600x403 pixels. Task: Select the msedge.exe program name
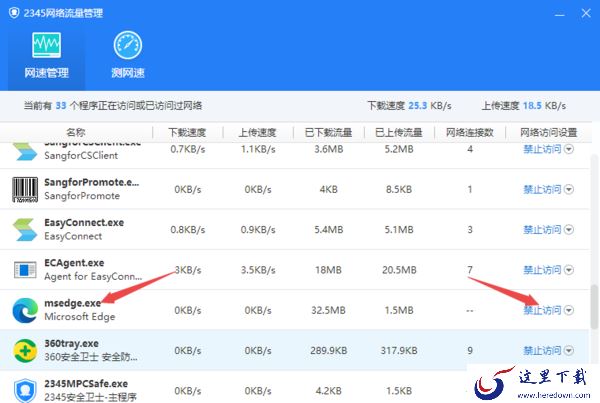[x=73, y=303]
